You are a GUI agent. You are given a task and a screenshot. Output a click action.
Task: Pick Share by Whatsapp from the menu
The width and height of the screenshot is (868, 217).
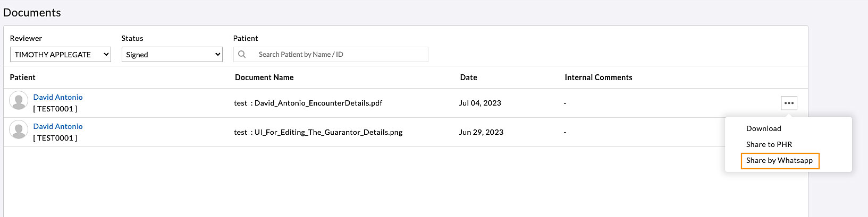tap(779, 160)
